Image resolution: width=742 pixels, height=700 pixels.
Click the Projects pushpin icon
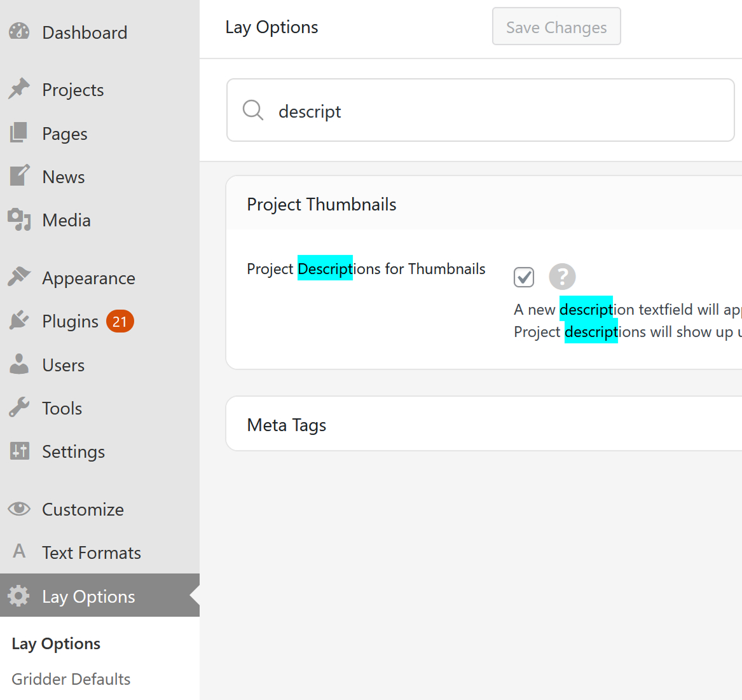point(19,89)
